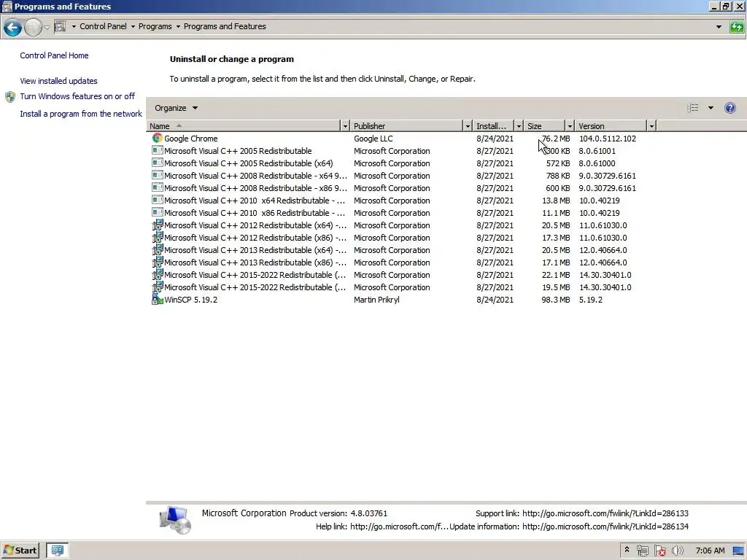Image resolution: width=747 pixels, height=560 pixels.
Task: Click the network tray icon
Action: click(x=642, y=551)
